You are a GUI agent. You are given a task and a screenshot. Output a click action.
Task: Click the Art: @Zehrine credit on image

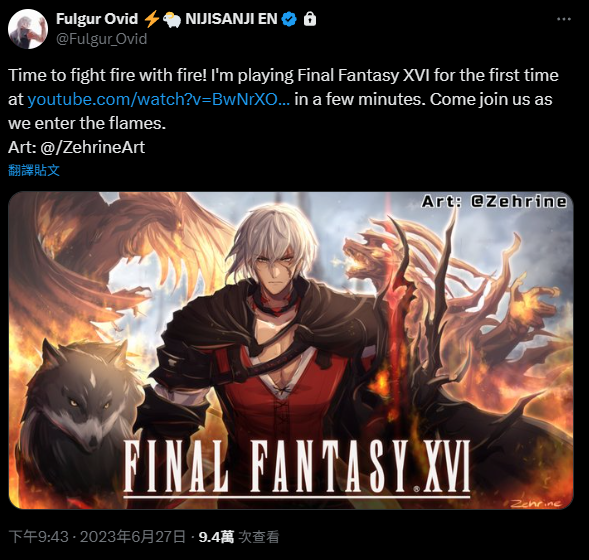(494, 202)
